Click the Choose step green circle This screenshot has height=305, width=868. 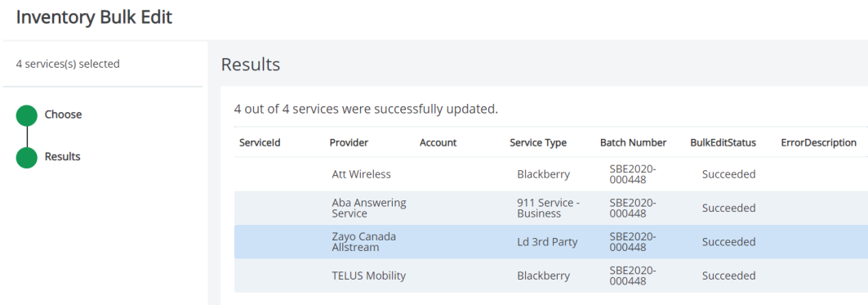[x=27, y=115]
